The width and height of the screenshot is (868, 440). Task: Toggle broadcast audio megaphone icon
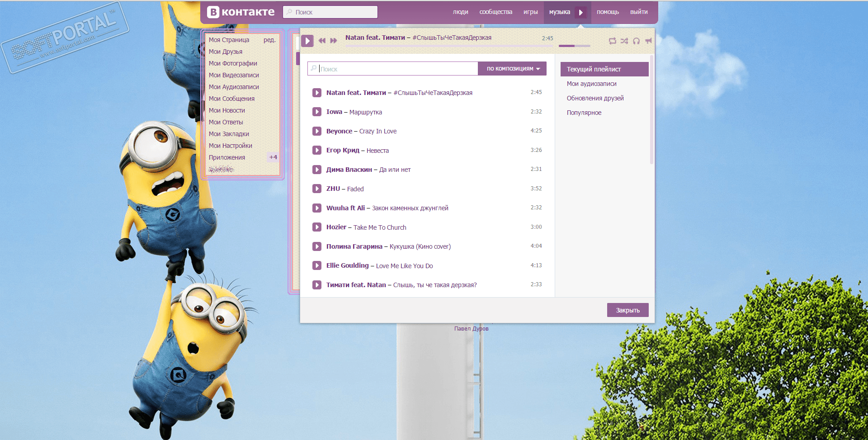point(648,41)
